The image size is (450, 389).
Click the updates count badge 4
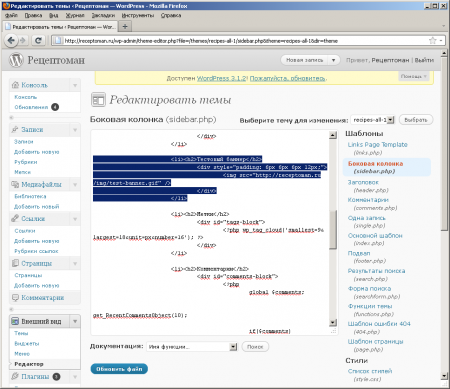click(55, 107)
